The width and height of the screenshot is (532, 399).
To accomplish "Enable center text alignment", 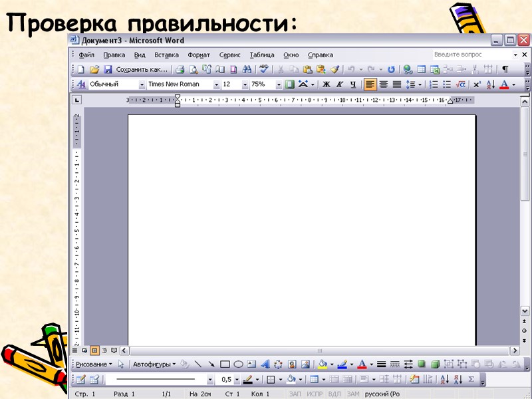I will coord(384,84).
